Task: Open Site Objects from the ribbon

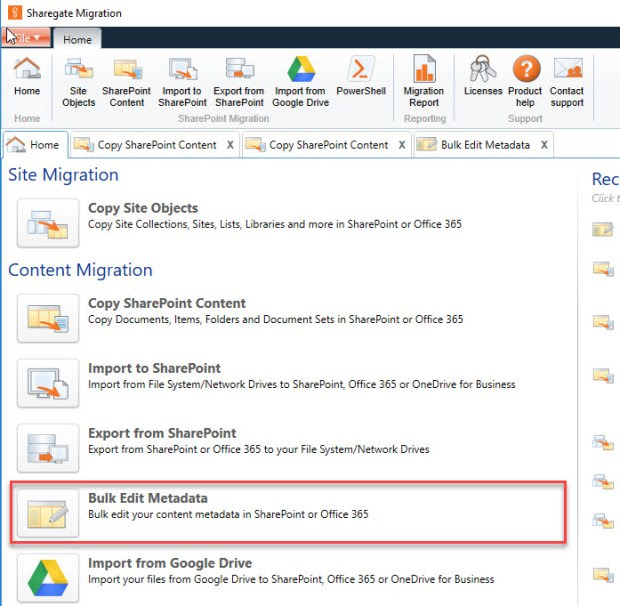Action: 78,82
